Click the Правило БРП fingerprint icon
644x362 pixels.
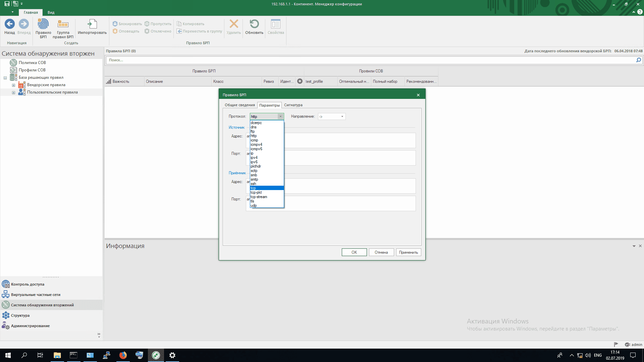pos(43,24)
